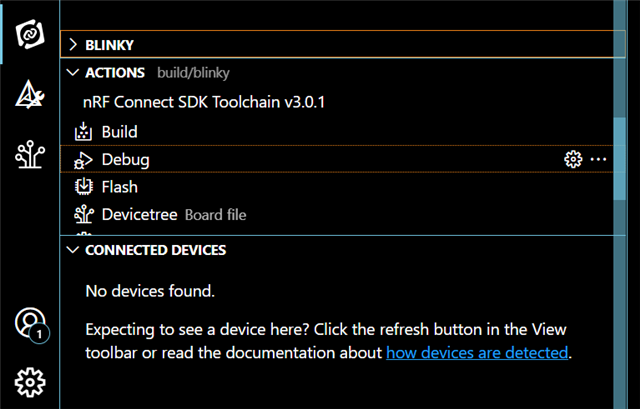Open the Accounts icon with badge
The height and width of the screenshot is (409, 640).
(x=32, y=325)
